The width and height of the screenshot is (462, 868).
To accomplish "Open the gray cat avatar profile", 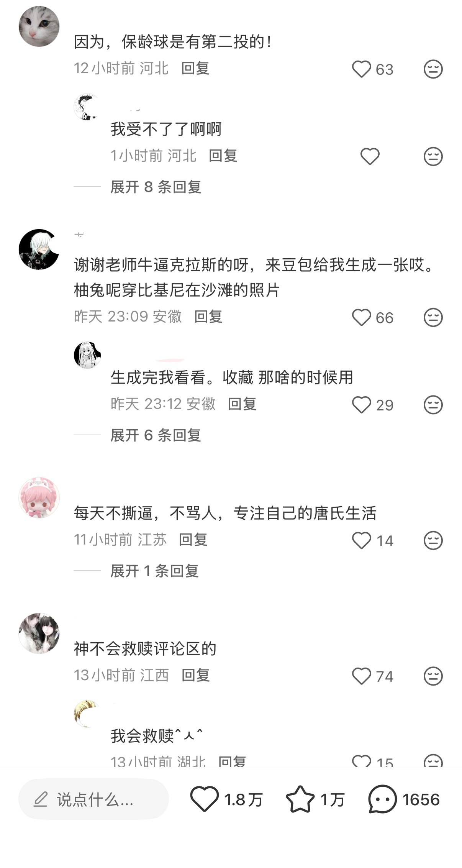I will 39,26.
